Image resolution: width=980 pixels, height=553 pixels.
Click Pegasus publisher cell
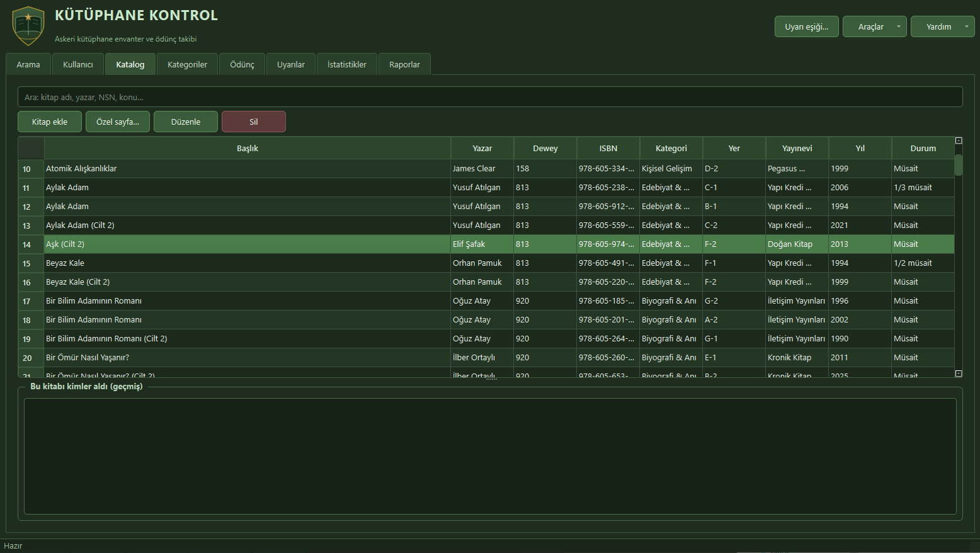coord(797,168)
